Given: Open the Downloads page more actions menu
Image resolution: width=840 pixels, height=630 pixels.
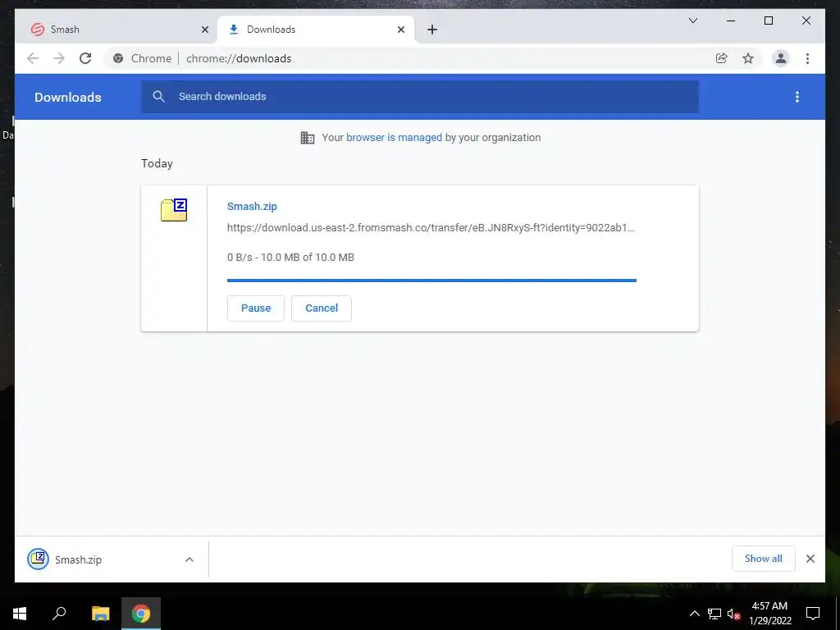Looking at the screenshot, I should point(797,97).
